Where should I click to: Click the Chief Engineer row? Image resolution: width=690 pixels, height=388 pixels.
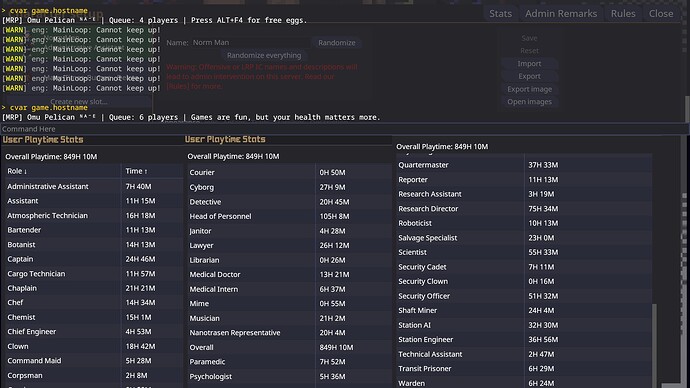coord(93,332)
